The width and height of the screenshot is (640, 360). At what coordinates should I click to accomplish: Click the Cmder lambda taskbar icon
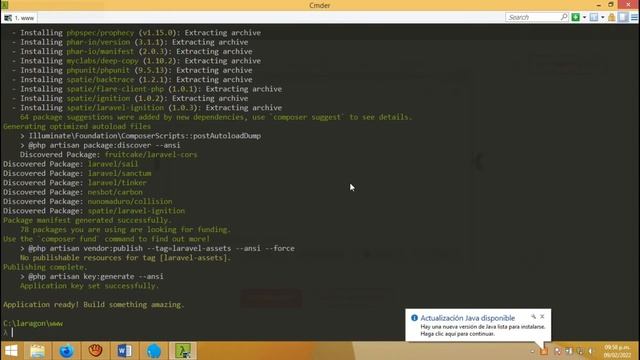pos(183,351)
